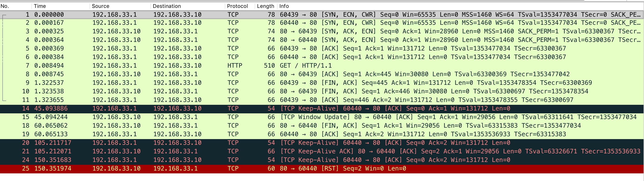Select packet 19 ACK at 60.065133
The height and width of the screenshot is (181, 644).
click(322, 134)
